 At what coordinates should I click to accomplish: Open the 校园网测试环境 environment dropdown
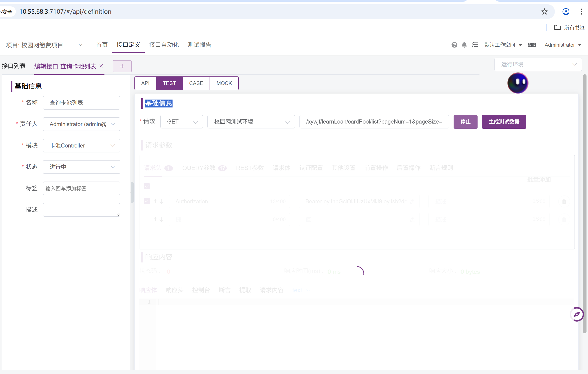click(x=251, y=122)
